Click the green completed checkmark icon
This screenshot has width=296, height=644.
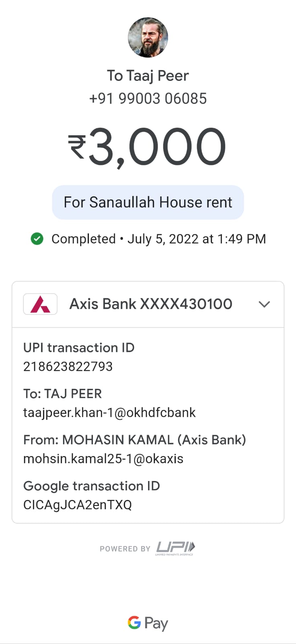pyautogui.click(x=37, y=239)
